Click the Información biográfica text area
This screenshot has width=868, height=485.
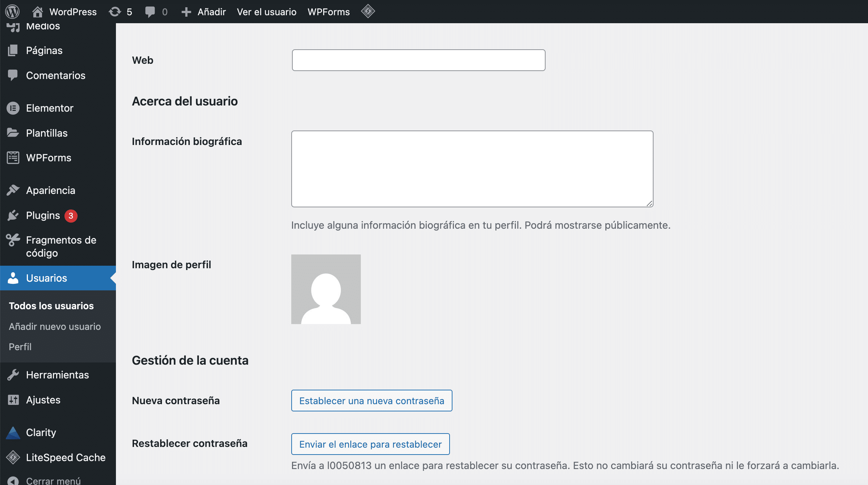[472, 169]
